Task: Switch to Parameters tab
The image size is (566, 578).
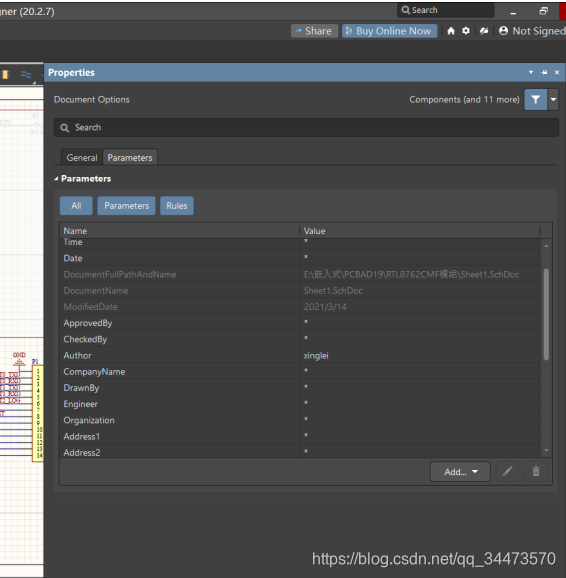Action: tap(130, 158)
